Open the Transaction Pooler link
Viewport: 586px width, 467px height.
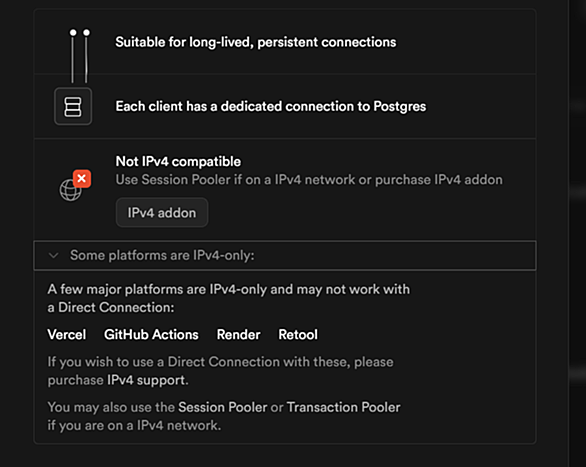[x=343, y=407]
